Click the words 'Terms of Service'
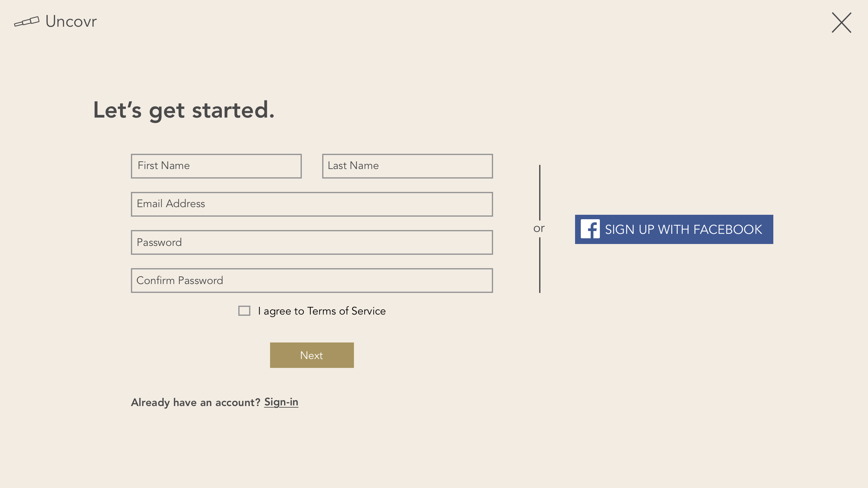868x488 pixels. pos(346,311)
